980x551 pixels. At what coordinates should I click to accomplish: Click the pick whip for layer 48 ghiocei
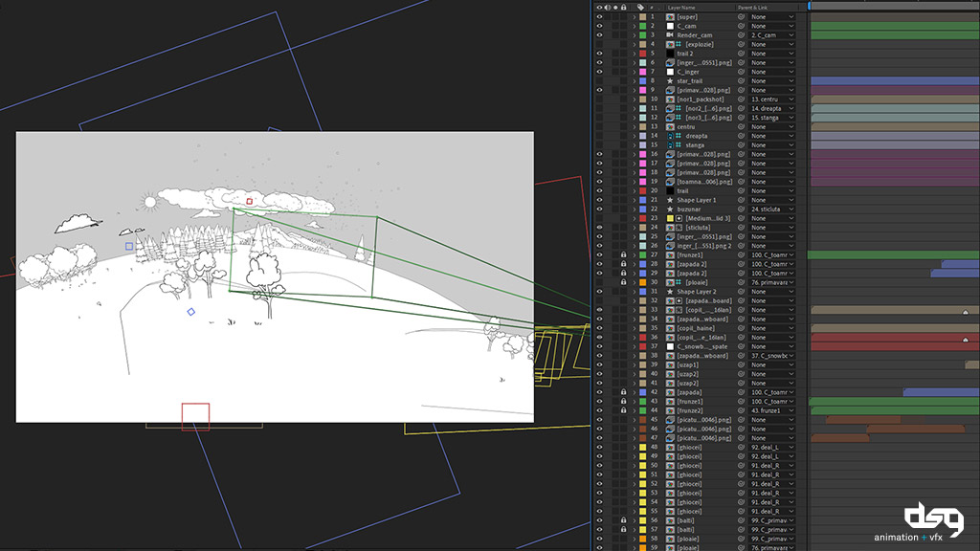(742, 448)
